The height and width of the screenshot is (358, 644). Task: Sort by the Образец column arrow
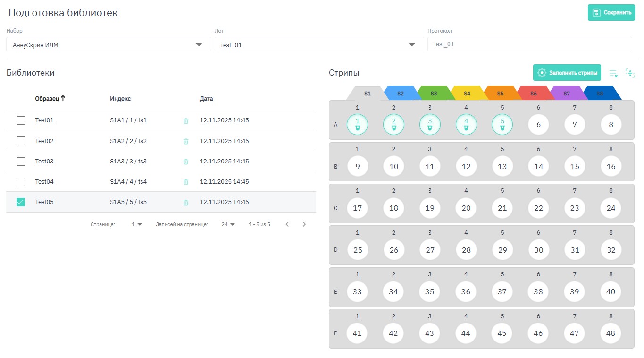63,99
